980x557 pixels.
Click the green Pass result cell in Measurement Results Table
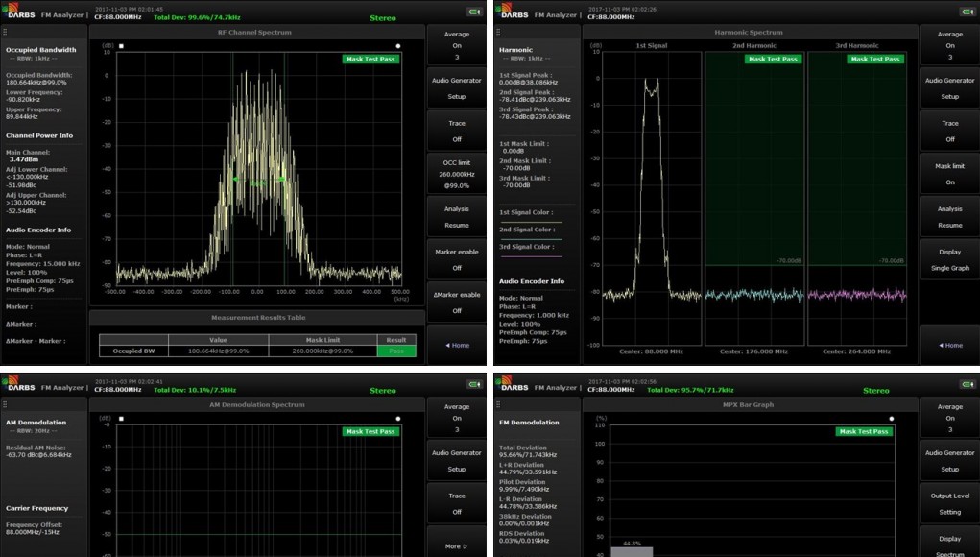(x=396, y=351)
